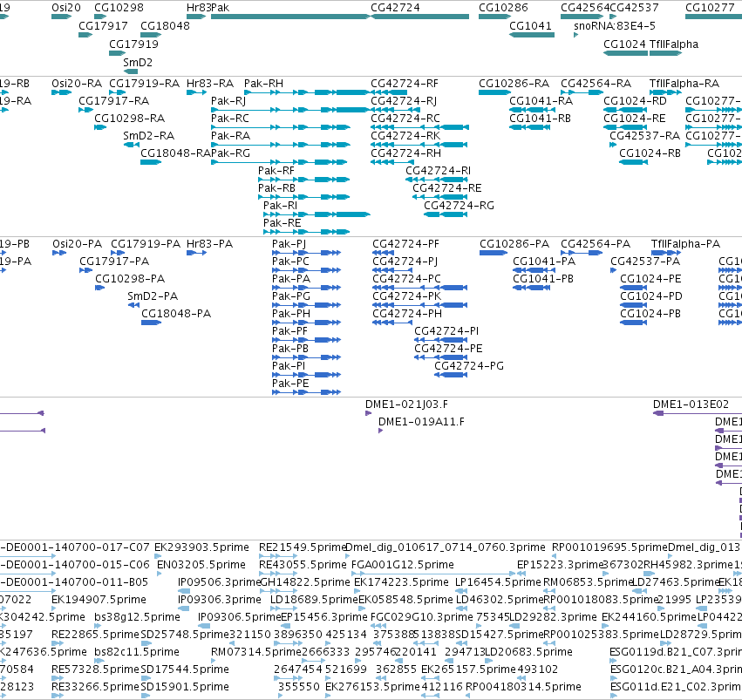Select the CG17919 gene label
Viewport: 742px width, 700px height.
(x=134, y=44)
